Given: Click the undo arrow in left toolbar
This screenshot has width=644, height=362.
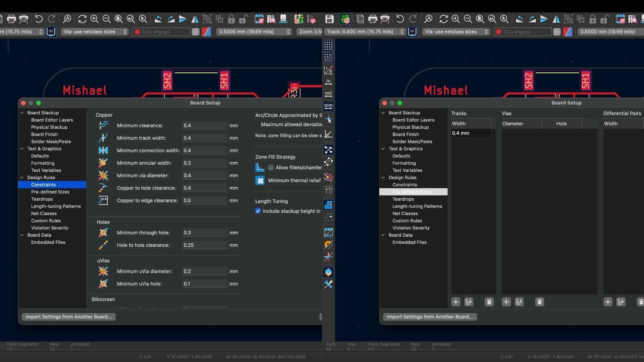Looking at the screenshot, I should [39, 19].
